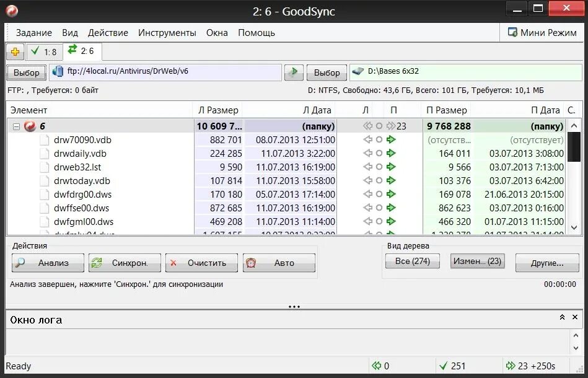Set left-to-right green arrow for drweb32.lst

[391, 167]
